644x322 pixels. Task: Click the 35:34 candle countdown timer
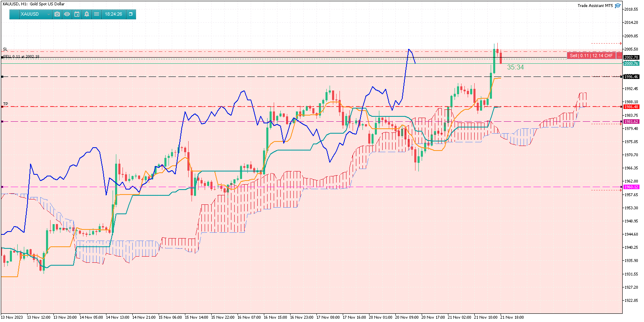pyautogui.click(x=515, y=67)
